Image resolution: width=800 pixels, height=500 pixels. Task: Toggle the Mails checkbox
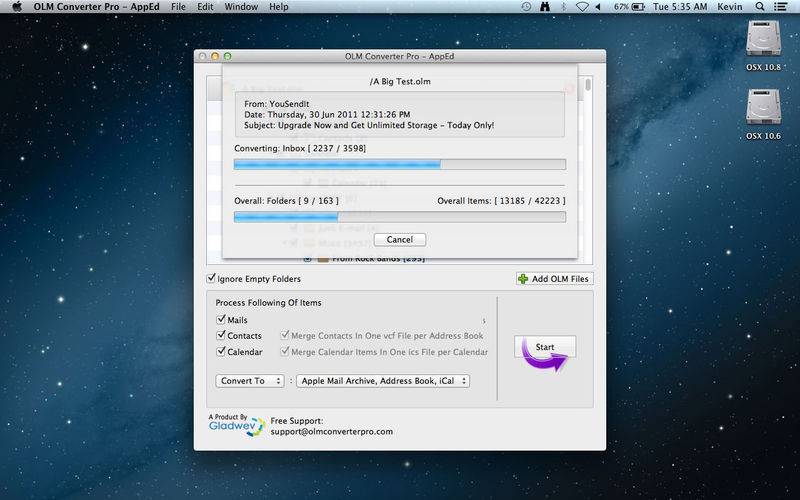(221, 319)
